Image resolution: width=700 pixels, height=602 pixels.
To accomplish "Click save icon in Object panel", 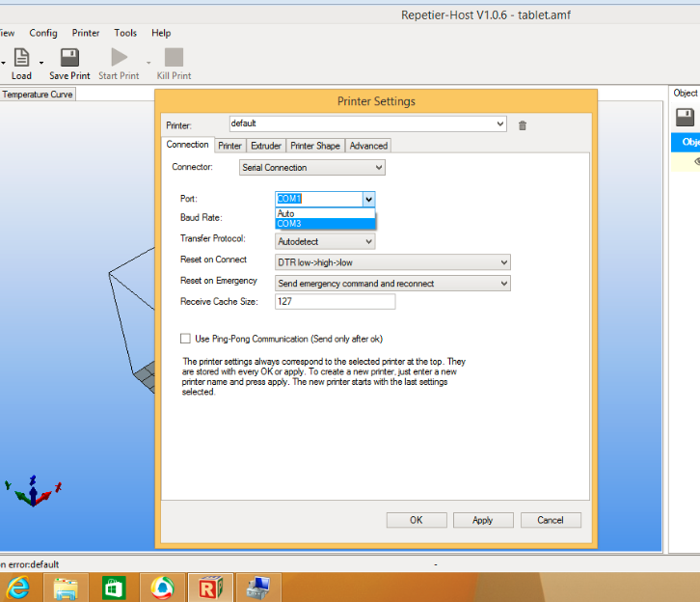I will 685,118.
